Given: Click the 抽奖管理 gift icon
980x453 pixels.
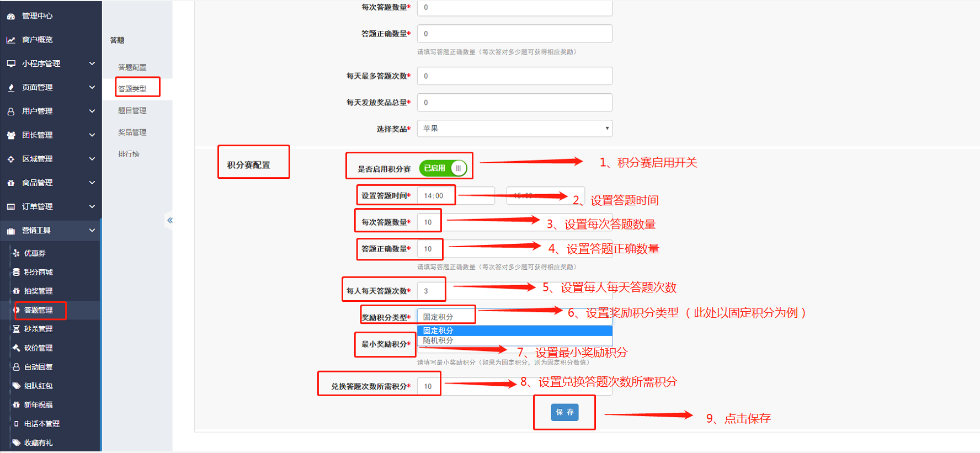Looking at the screenshot, I should click(x=17, y=291).
